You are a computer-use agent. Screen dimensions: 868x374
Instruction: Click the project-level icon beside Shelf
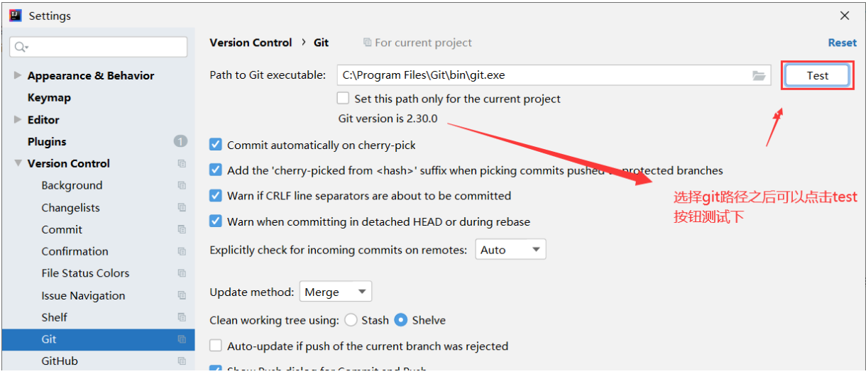tap(182, 317)
